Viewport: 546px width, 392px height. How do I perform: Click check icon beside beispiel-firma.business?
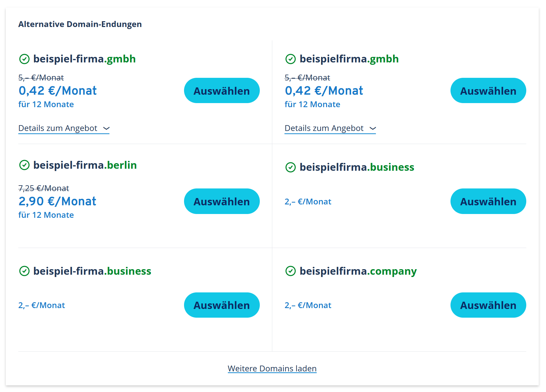(24, 271)
